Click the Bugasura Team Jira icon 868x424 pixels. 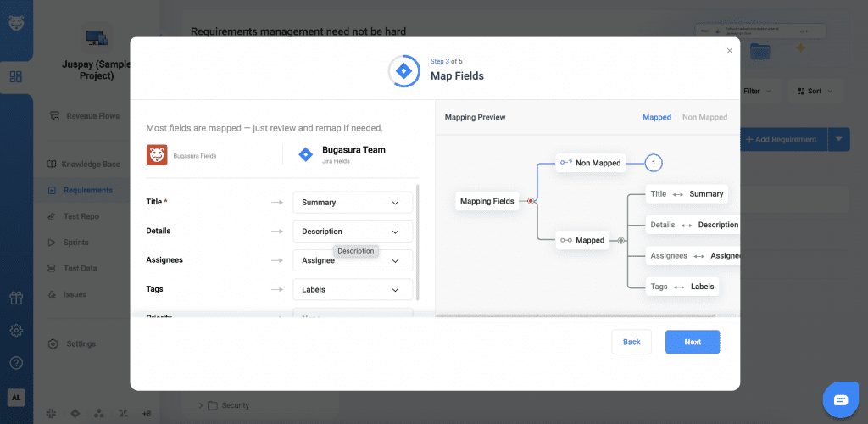(306, 154)
